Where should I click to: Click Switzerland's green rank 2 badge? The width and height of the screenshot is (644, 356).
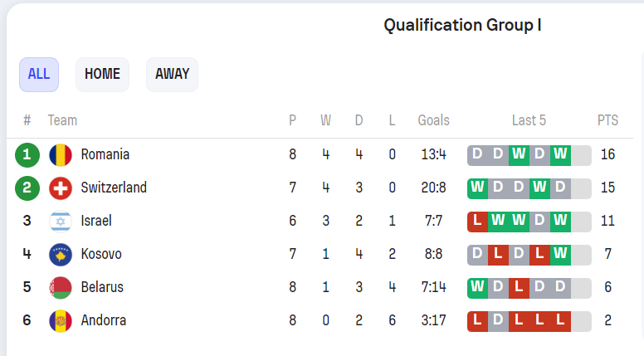coord(27,188)
